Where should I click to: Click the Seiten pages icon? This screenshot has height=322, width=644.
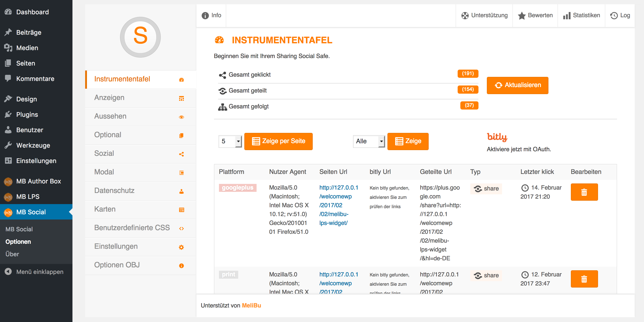[8, 63]
